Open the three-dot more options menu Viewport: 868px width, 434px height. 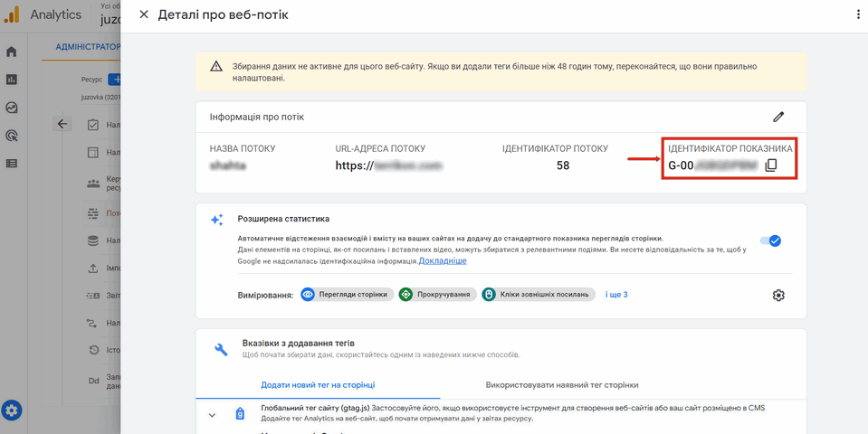[x=857, y=15]
